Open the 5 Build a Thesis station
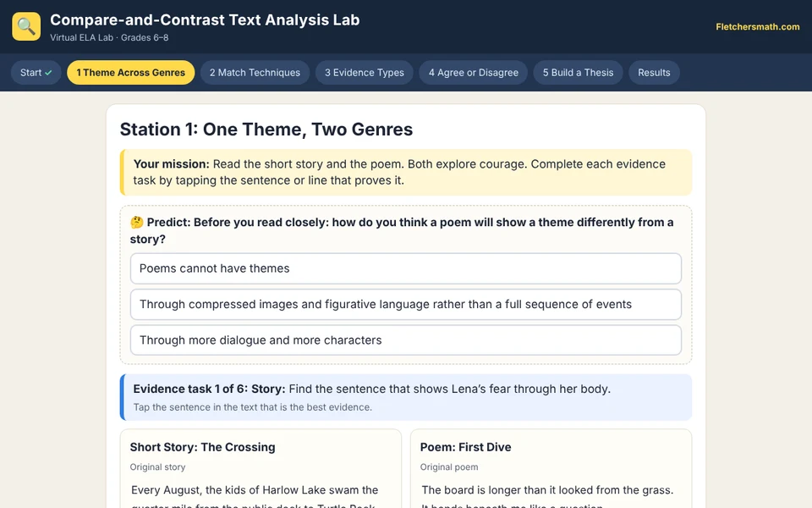 click(578, 73)
